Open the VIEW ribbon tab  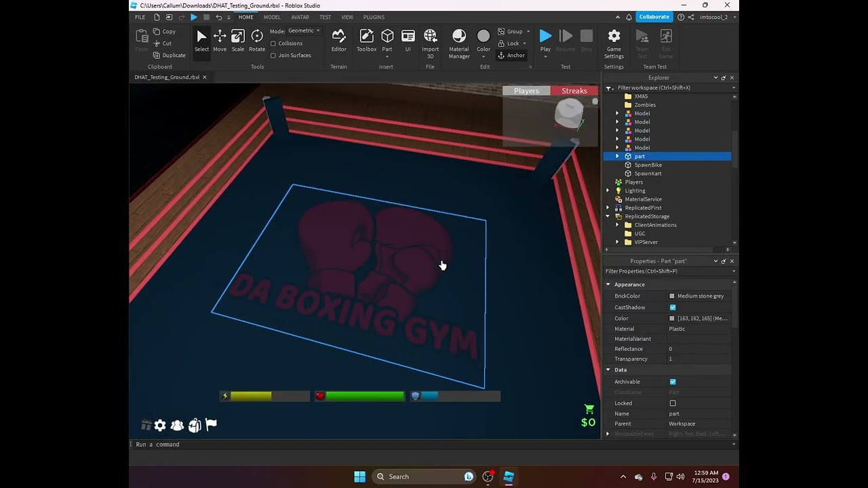click(347, 17)
